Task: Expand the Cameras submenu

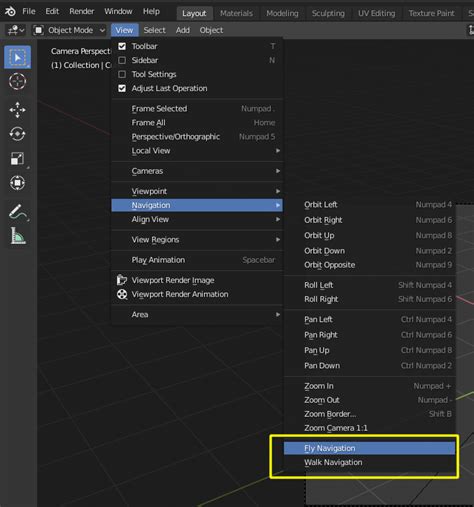Action: (197, 171)
